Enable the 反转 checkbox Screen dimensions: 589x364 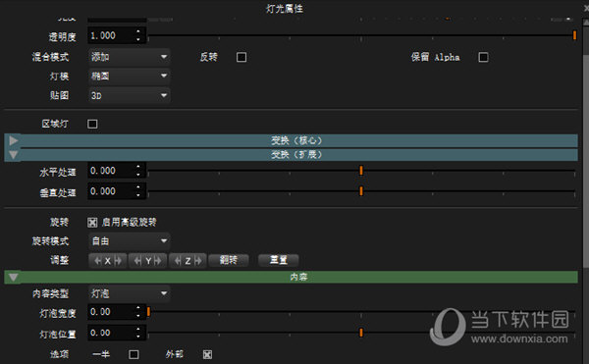click(x=241, y=58)
